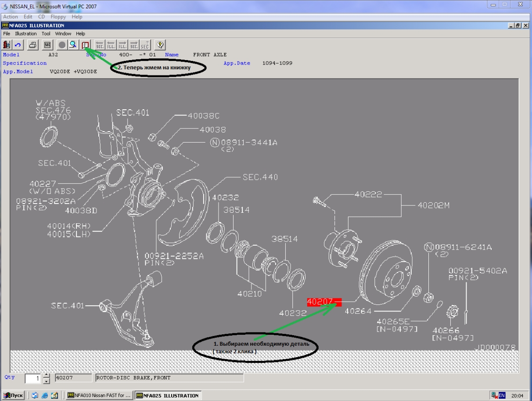Open the Illustration menu
The width and height of the screenshot is (532, 401).
(26, 33)
